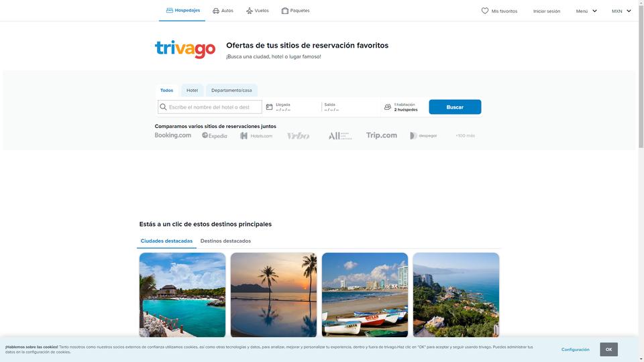Screen dimensions: 644x362
Task: Select the Departamento/casa filter tab
Action: click(x=231, y=90)
